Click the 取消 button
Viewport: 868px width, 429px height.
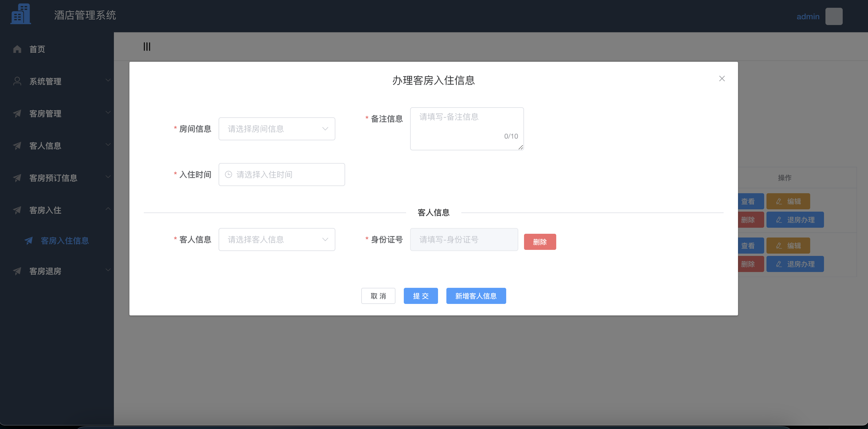coord(378,296)
